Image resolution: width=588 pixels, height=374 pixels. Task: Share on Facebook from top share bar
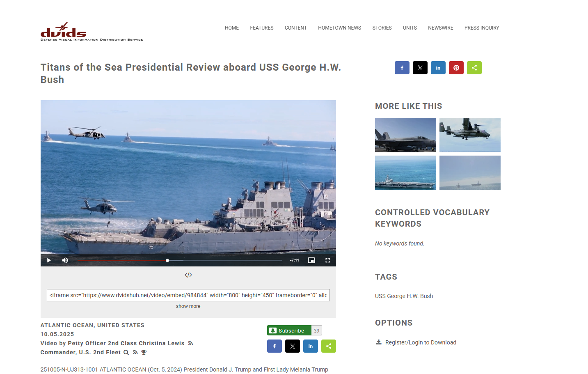(402, 68)
